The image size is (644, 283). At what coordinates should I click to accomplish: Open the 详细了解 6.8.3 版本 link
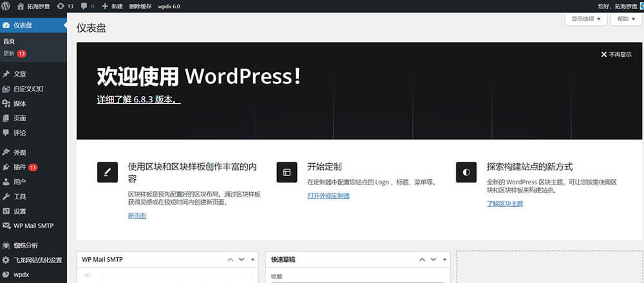click(x=138, y=101)
